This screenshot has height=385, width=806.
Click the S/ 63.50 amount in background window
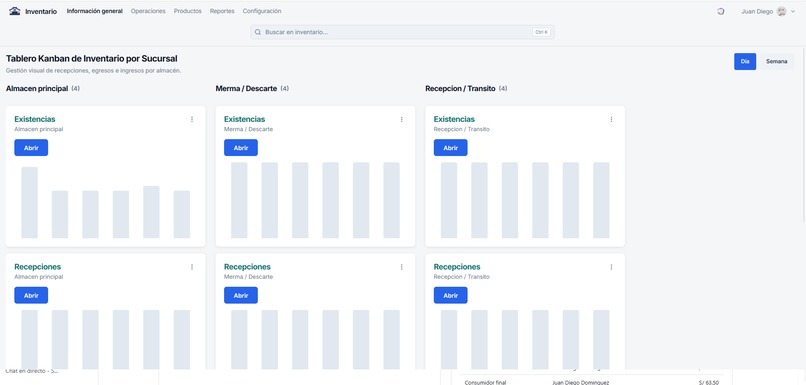pyautogui.click(x=708, y=382)
